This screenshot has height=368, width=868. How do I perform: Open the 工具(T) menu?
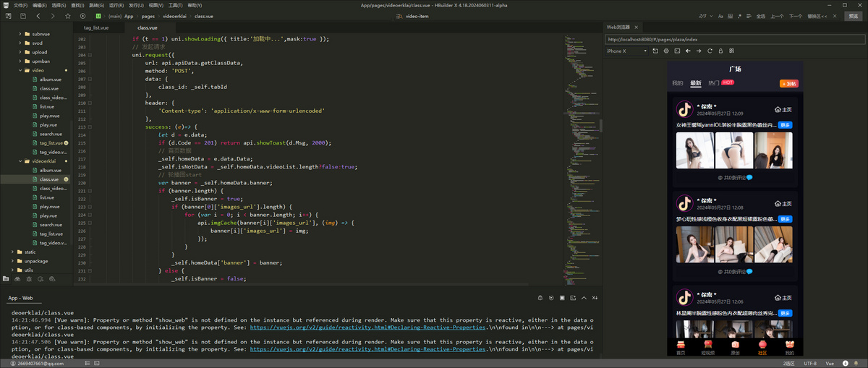(175, 4)
